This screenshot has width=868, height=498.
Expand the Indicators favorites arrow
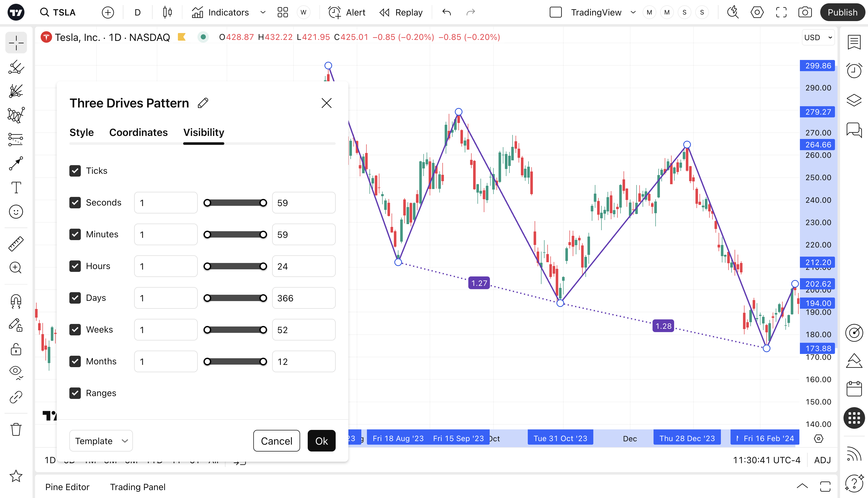click(263, 12)
